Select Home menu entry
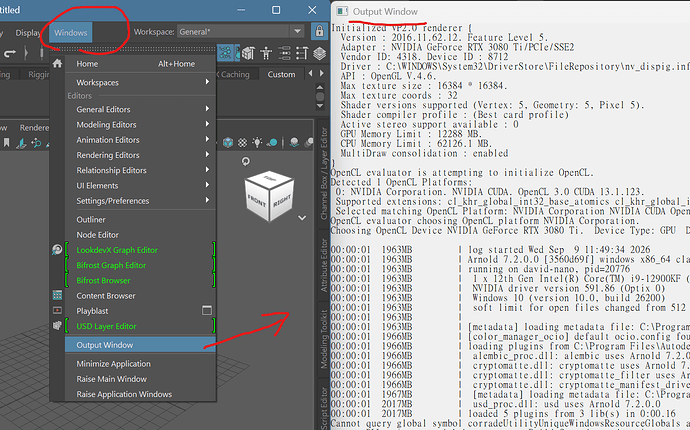Screen dimensions: 690x430 point(140,64)
